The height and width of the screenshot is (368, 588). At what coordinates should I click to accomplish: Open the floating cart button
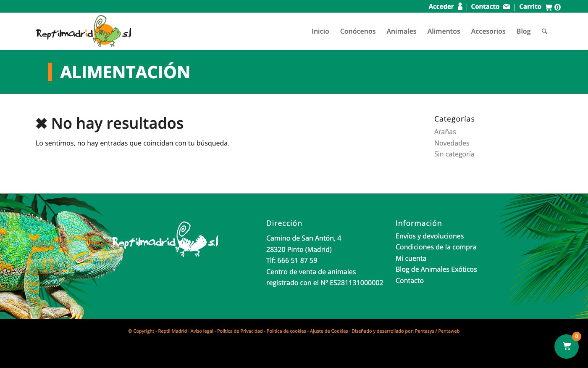point(567,347)
